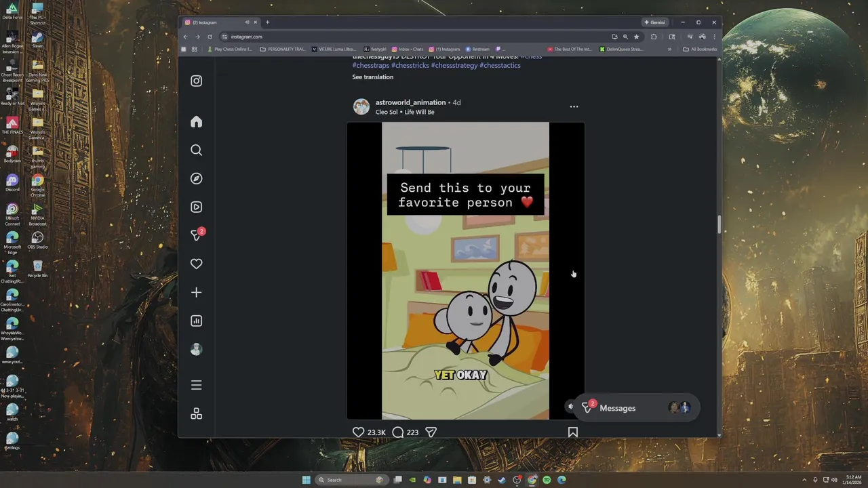The width and height of the screenshot is (868, 488).
Task: Open the taskbar volume icon
Action: (834, 480)
